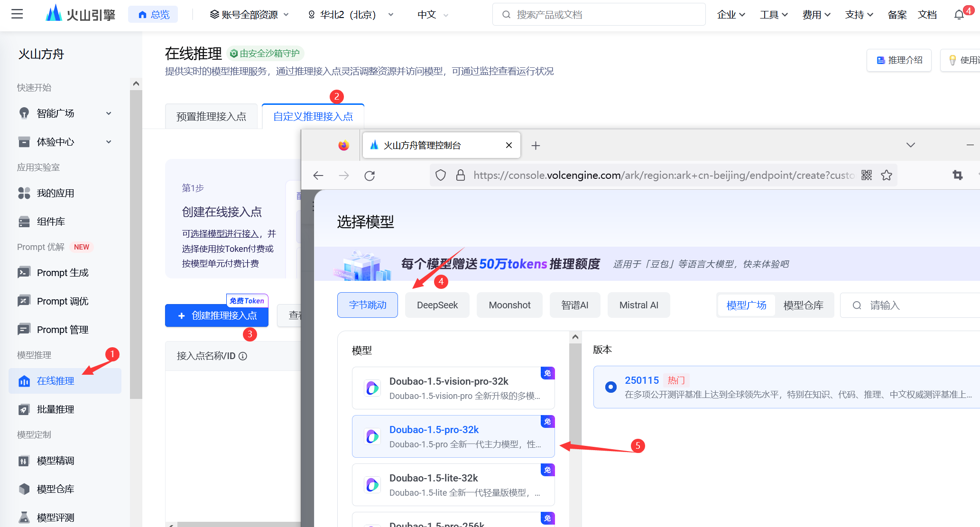Switch to the 预置推理接入点 tab
This screenshot has height=527, width=980.
click(211, 117)
